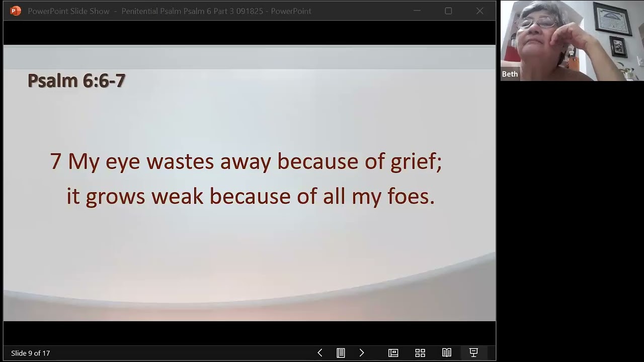Switch to Normal view icon
This screenshot has height=362, width=644.
393,353
